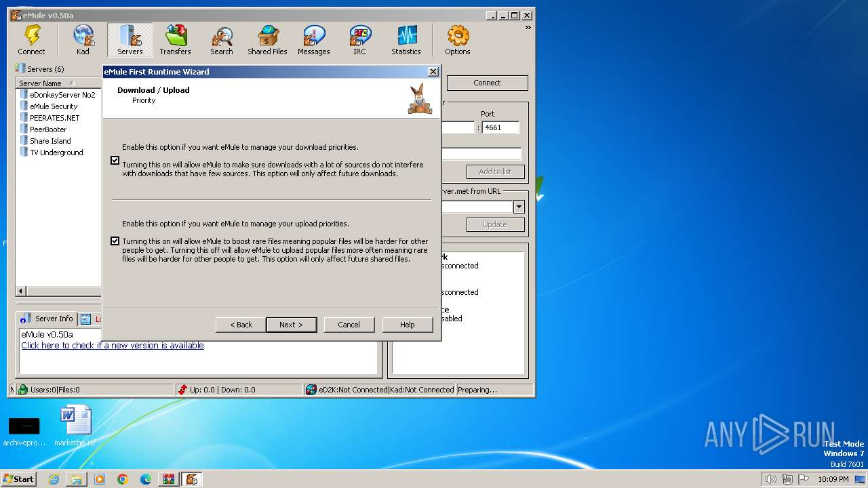Click the Back button in wizard

coord(241,325)
